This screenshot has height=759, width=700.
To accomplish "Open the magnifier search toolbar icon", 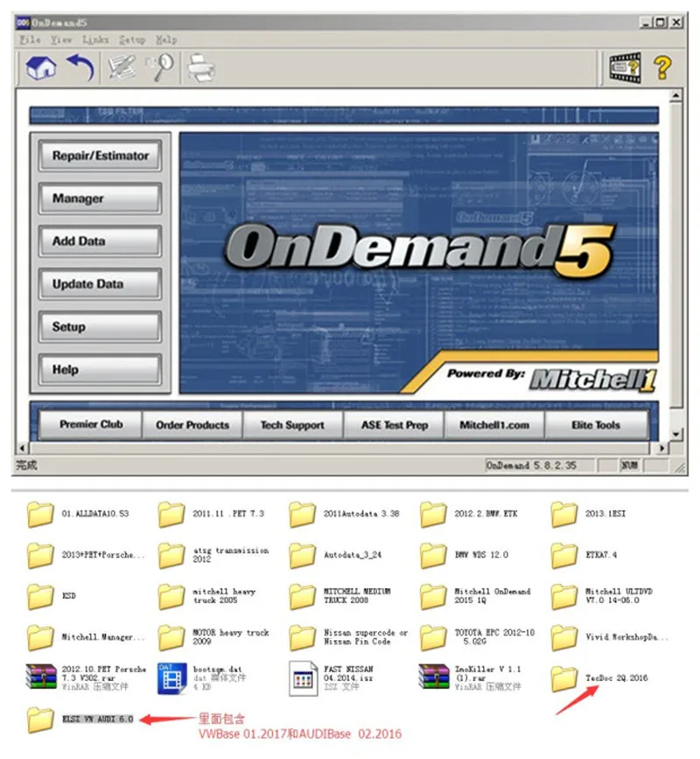I will 159,67.
